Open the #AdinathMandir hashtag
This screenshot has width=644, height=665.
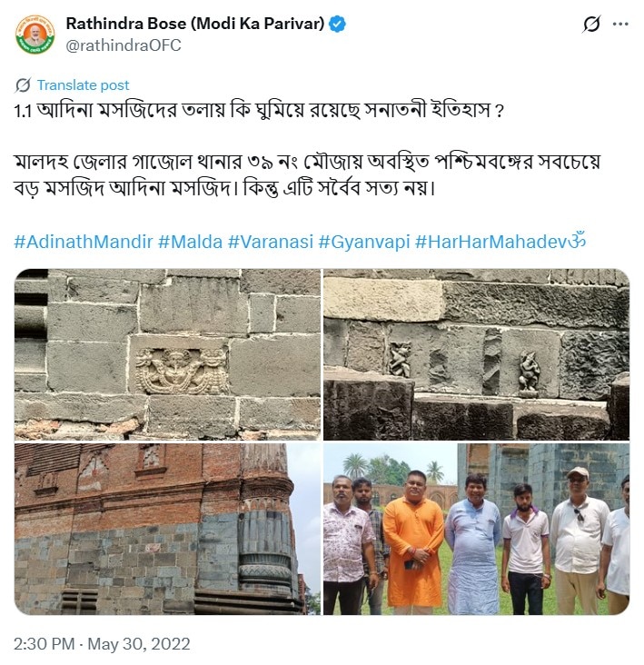(x=84, y=242)
